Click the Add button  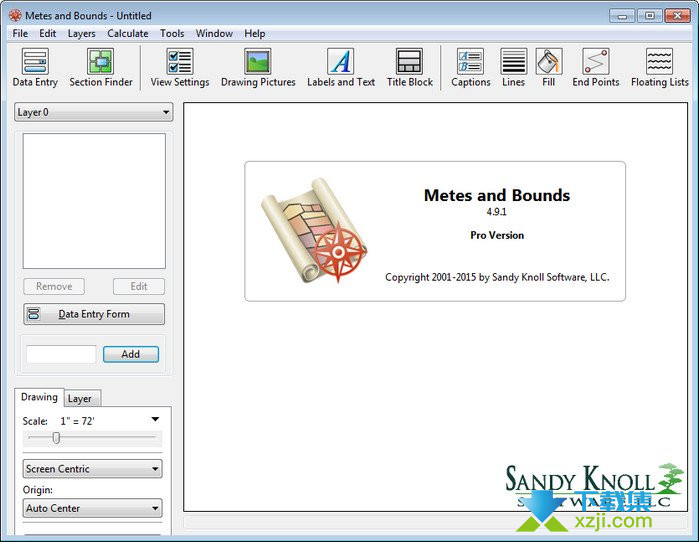pyautogui.click(x=131, y=354)
